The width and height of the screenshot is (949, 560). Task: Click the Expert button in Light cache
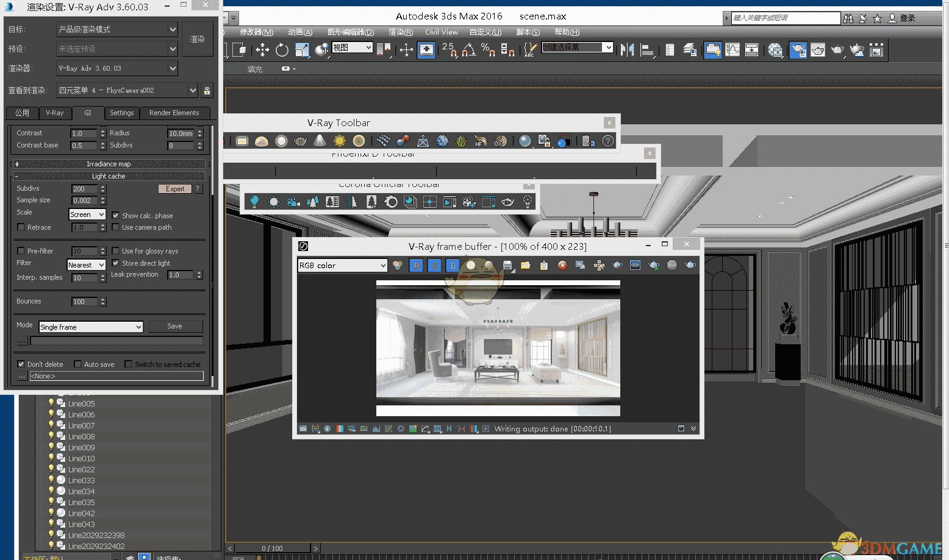[175, 189]
